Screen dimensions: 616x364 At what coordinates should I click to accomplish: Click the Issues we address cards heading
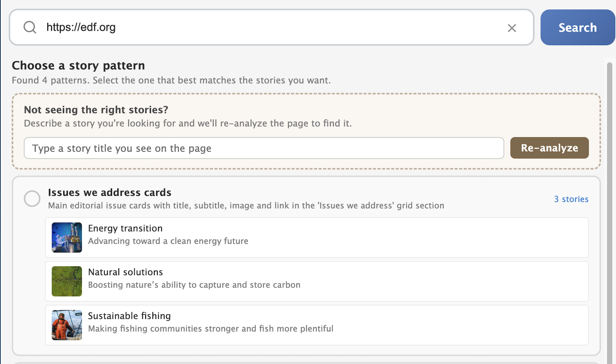click(109, 192)
